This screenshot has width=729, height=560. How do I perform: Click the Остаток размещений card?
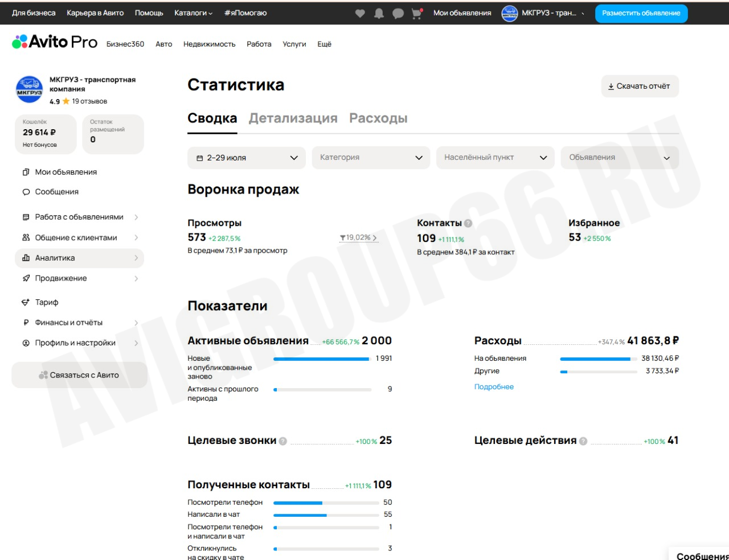(113, 134)
